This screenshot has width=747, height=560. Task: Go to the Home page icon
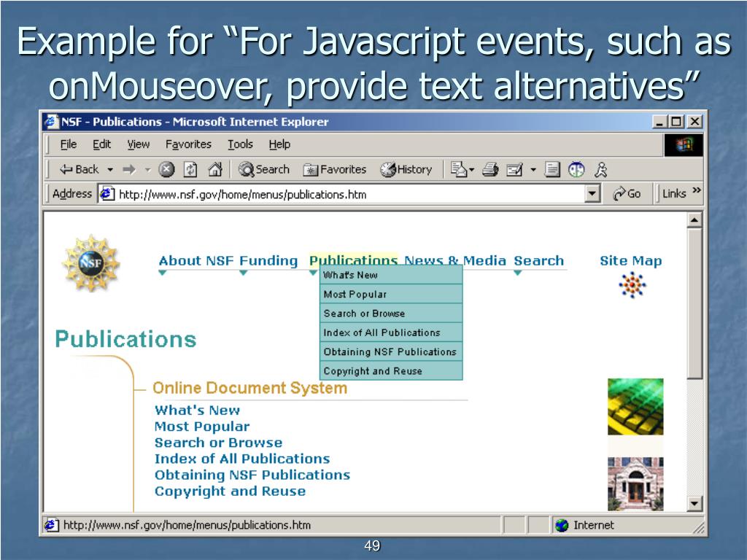(215, 169)
